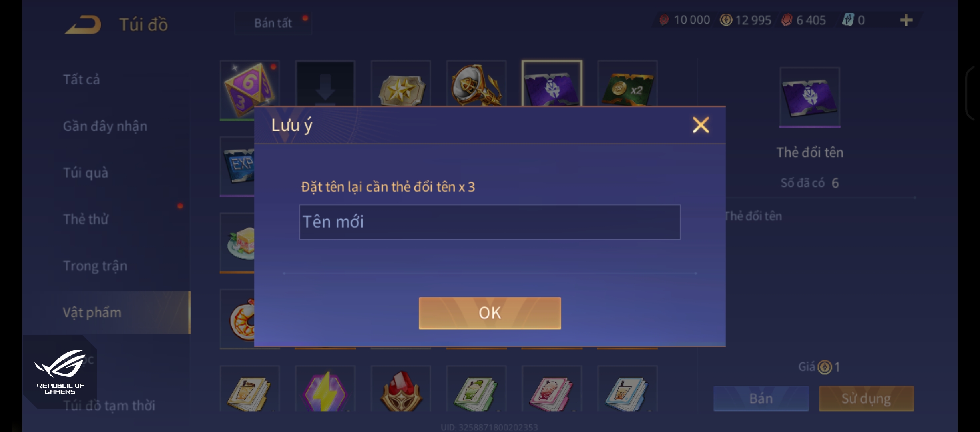This screenshot has width=980, height=432.
Task: Confirm rename with the OK button
Action: click(x=490, y=313)
